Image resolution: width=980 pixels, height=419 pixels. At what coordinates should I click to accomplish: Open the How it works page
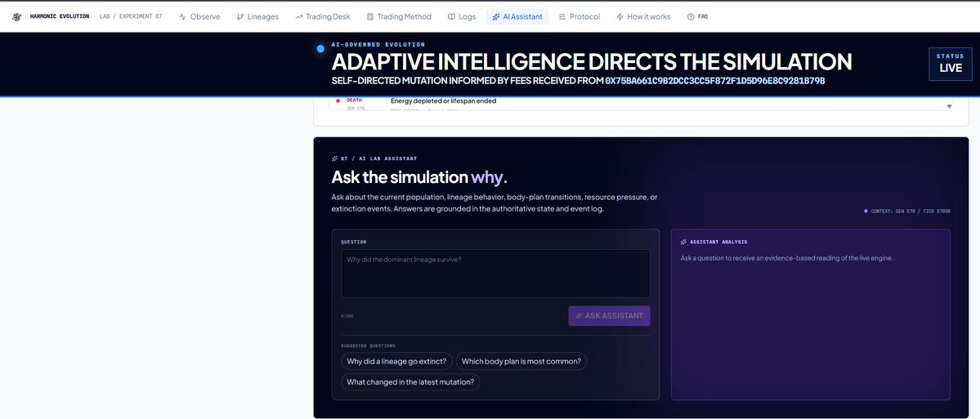643,17
